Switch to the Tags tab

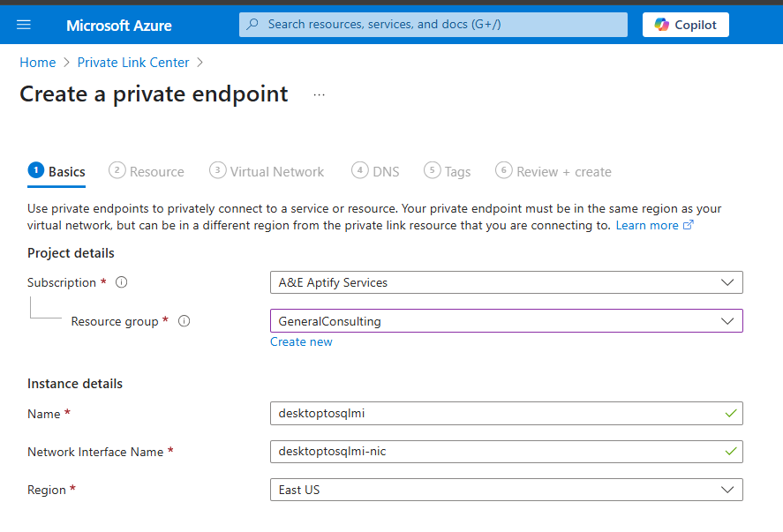click(447, 172)
